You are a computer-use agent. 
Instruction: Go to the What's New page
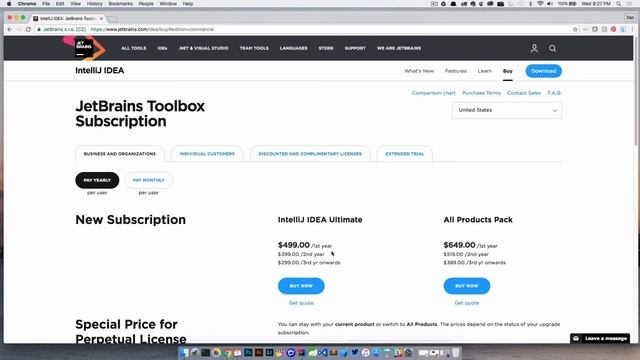click(419, 71)
